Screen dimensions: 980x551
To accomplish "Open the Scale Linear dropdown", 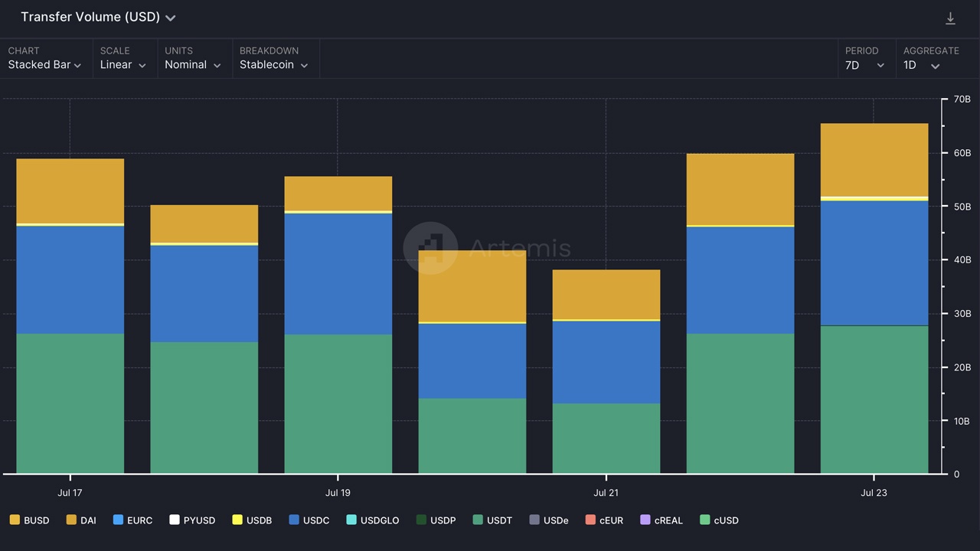I will tap(122, 65).
